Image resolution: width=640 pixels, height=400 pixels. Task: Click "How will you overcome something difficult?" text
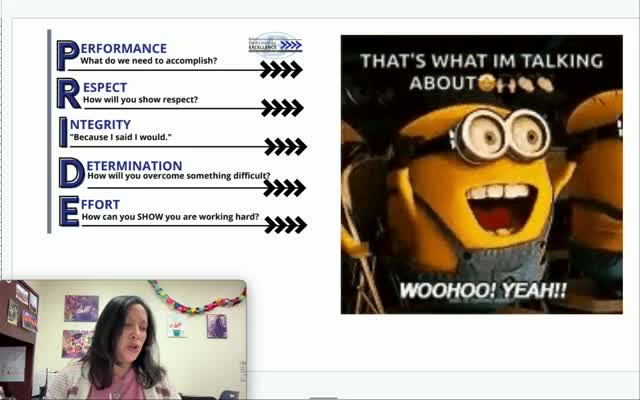coord(178,176)
